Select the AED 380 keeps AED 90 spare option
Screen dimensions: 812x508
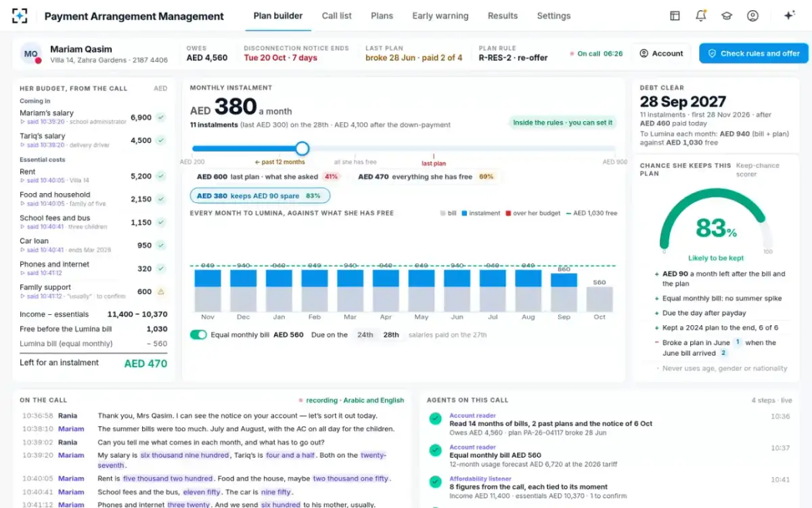pyautogui.click(x=260, y=196)
